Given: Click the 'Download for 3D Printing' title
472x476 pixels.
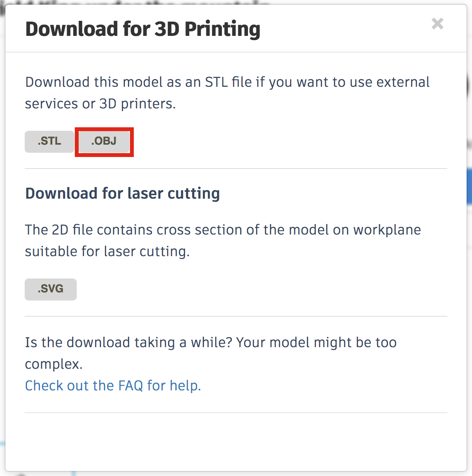Looking at the screenshot, I should pyautogui.click(x=143, y=28).
